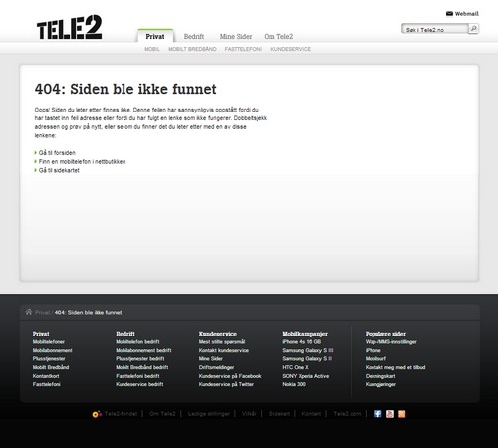Click the search magnifier button

(474, 29)
